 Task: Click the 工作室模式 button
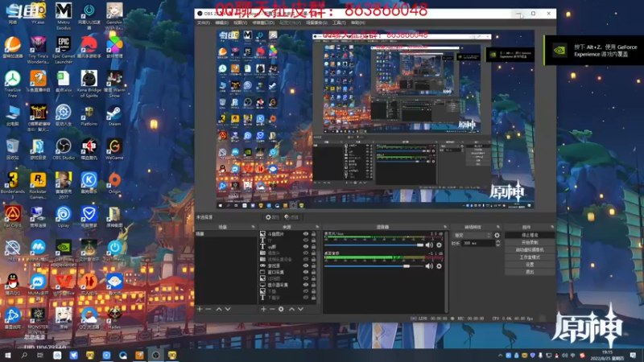click(x=530, y=257)
